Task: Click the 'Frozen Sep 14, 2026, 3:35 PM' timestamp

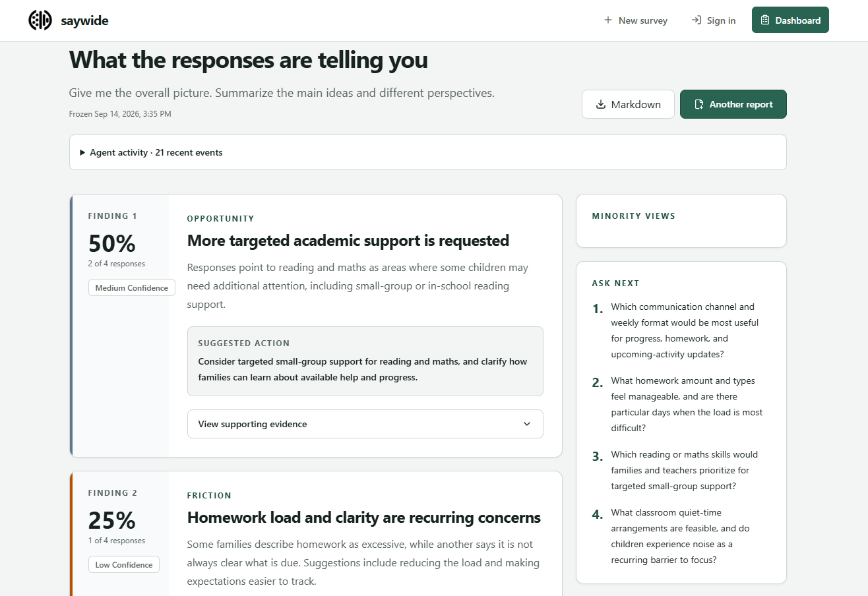Action: click(x=120, y=114)
